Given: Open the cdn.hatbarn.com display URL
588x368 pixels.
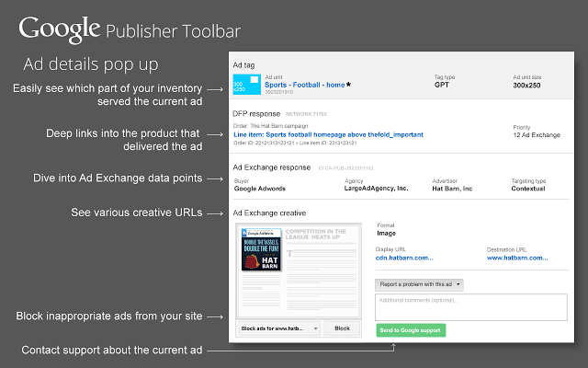Looking at the screenshot, I should tap(404, 258).
